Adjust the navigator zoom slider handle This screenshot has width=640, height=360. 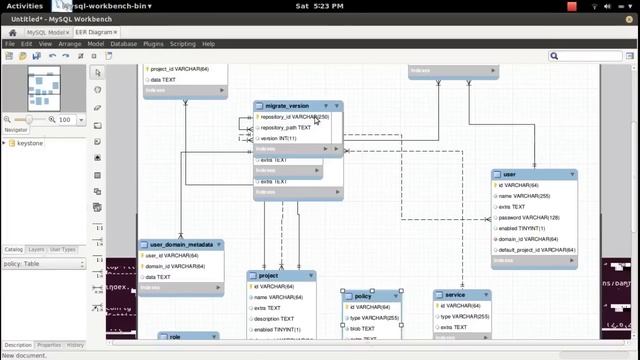point(29,120)
